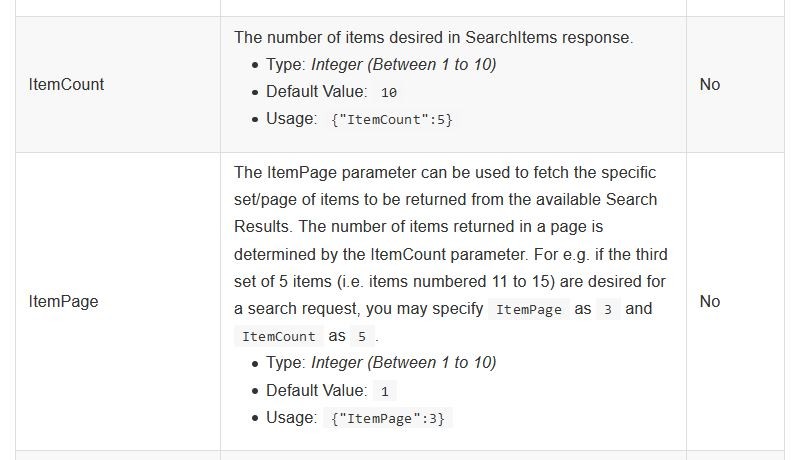805x460 pixels.
Task: Click the inline ItemPage code snippet
Action: pyautogui.click(x=528, y=310)
